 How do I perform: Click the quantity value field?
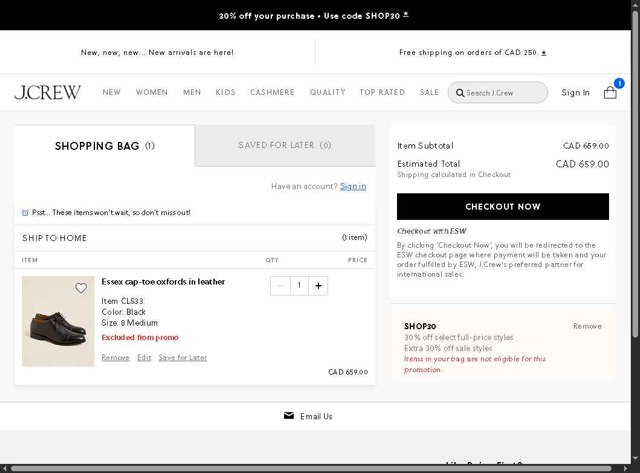click(x=299, y=286)
